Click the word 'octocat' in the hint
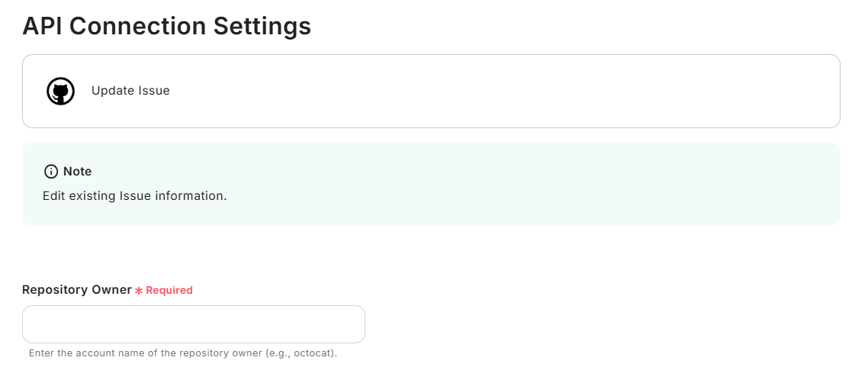Image resolution: width=868 pixels, height=380 pixels. click(x=314, y=354)
